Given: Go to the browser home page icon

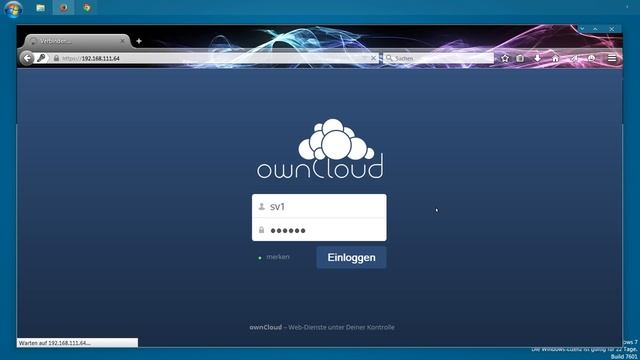Looking at the screenshot, I should tap(555, 58).
